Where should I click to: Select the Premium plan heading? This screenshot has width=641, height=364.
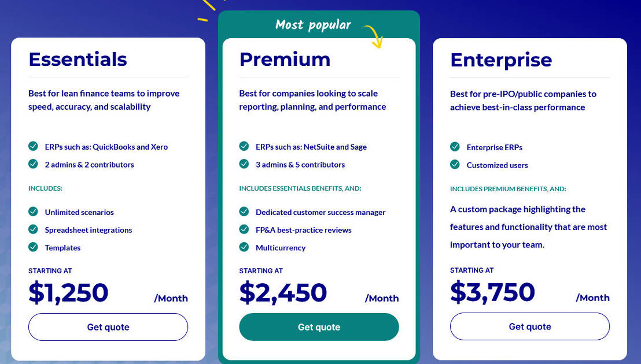coord(285,59)
